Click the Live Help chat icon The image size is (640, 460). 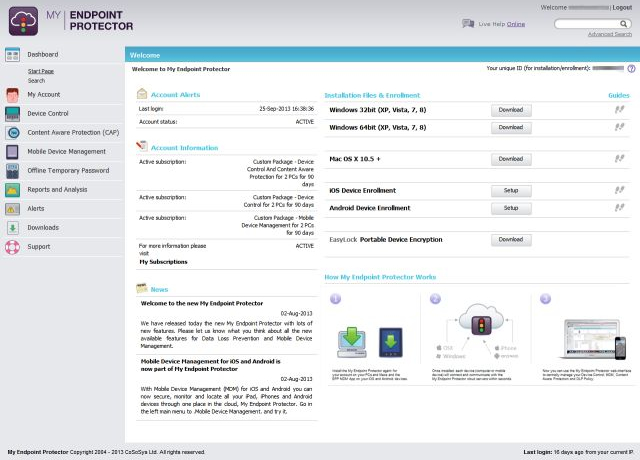pyautogui.click(x=468, y=24)
